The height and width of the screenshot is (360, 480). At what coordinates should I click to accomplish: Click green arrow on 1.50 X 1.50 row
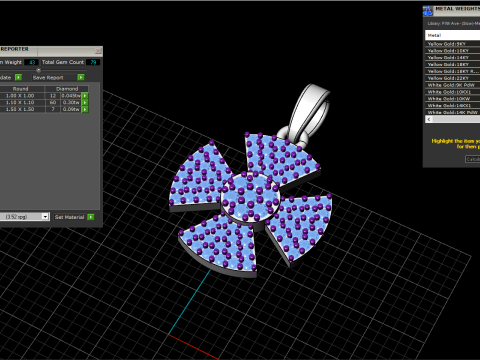pyautogui.click(x=85, y=109)
